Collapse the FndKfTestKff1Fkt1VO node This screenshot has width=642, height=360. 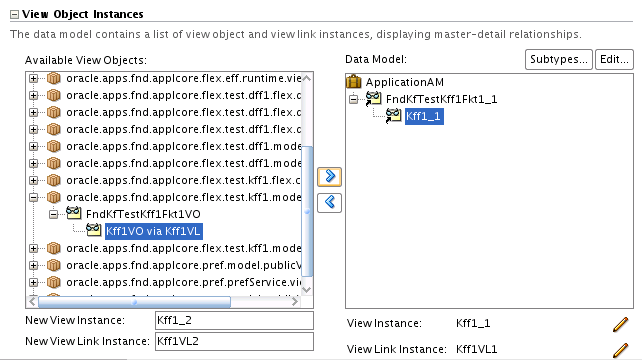pyautogui.click(x=53, y=214)
